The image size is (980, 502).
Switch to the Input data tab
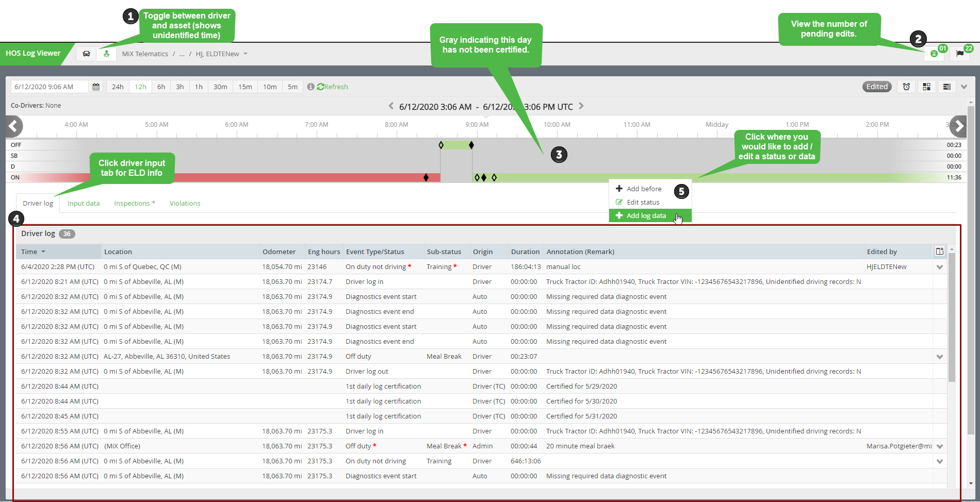(x=84, y=203)
